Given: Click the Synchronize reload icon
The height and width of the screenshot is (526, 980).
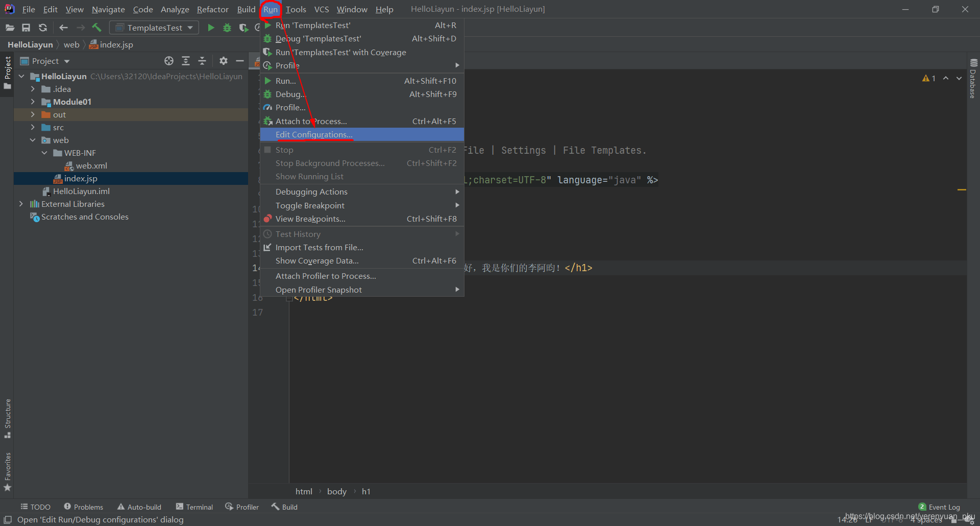Looking at the screenshot, I should tap(43, 28).
